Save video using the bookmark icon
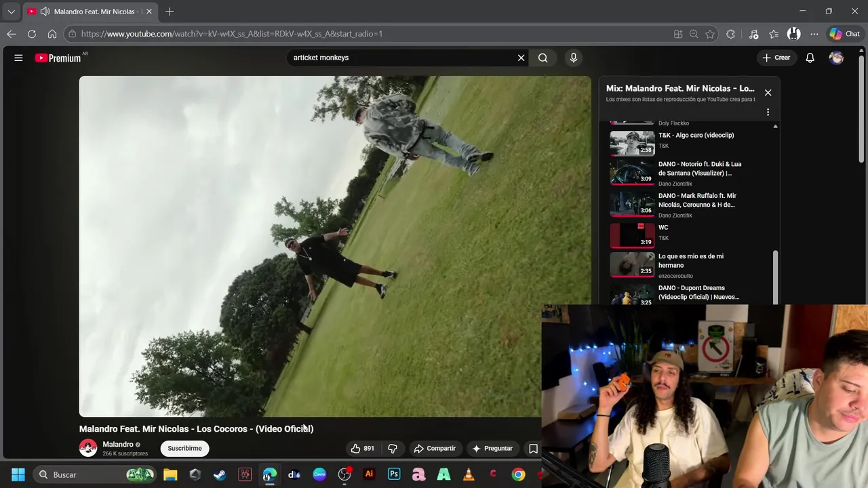 tap(533, 448)
